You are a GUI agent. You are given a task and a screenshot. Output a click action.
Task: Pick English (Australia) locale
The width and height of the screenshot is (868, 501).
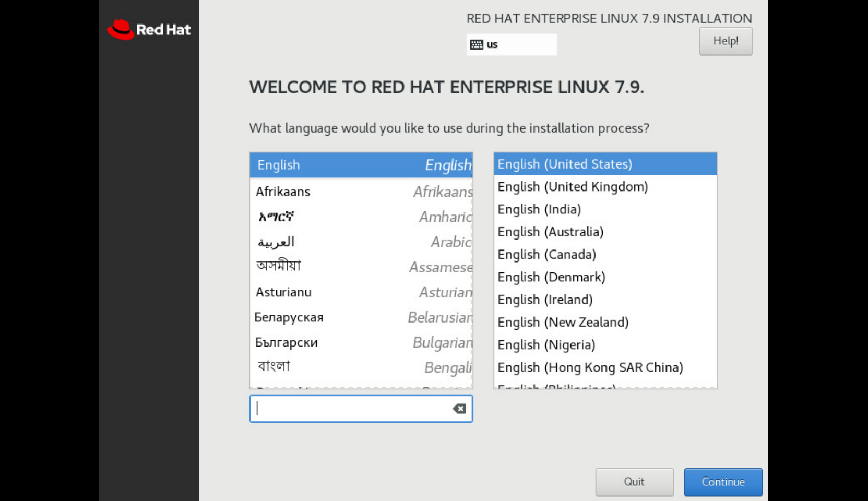pos(605,232)
